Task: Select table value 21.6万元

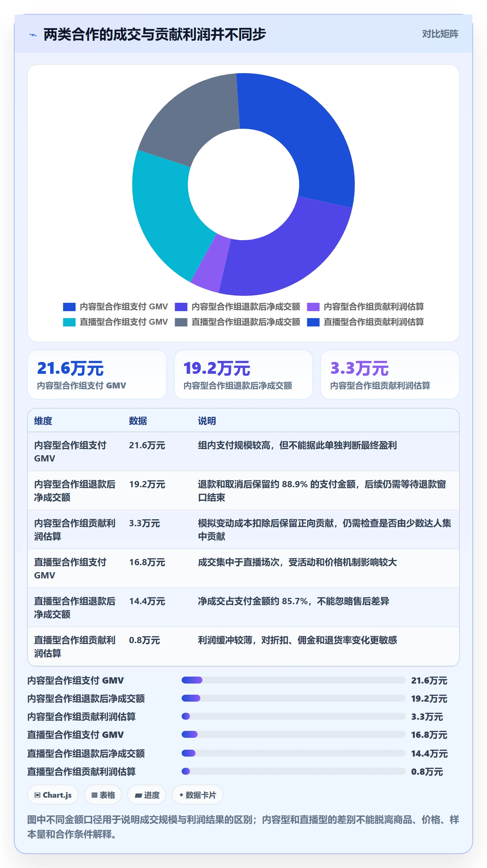Action: point(147,445)
